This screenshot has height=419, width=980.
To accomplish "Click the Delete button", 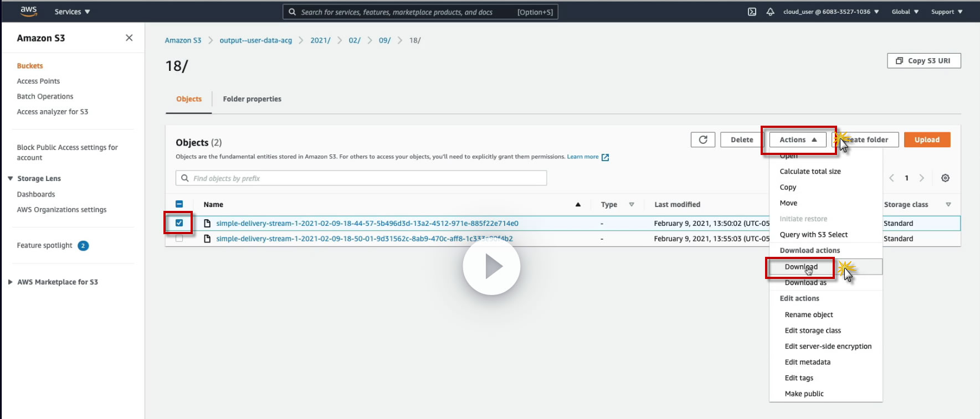I will coord(742,139).
